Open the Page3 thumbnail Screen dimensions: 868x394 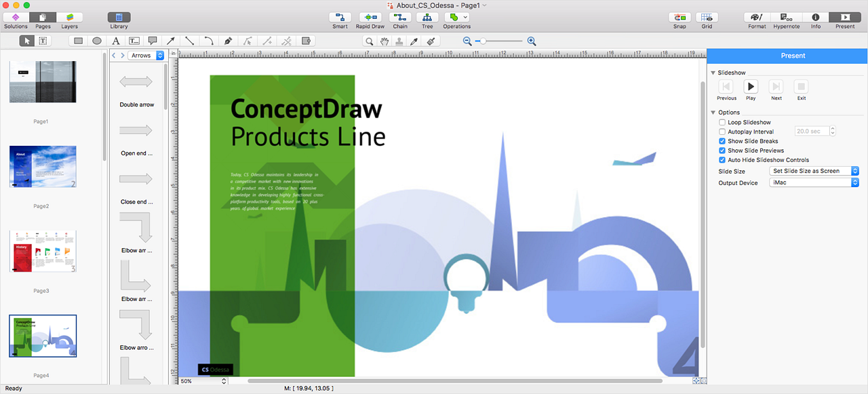pos(43,251)
